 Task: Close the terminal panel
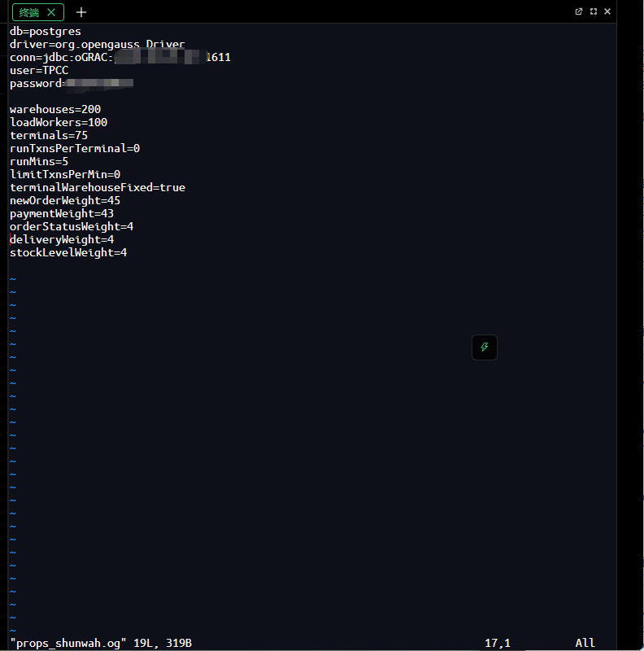tap(607, 11)
